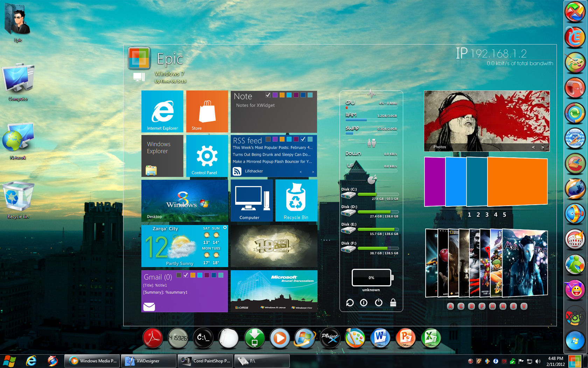Image resolution: width=588 pixels, height=368 pixels.
Task: Open the XWDesigner taskbar button
Action: [149, 361]
